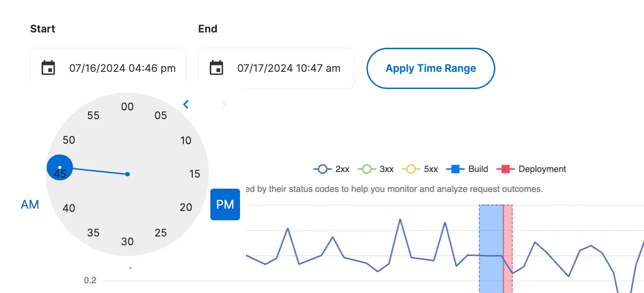Image resolution: width=644 pixels, height=293 pixels.
Task: Click the 2xx legend circle icon
Action: coord(322,169)
